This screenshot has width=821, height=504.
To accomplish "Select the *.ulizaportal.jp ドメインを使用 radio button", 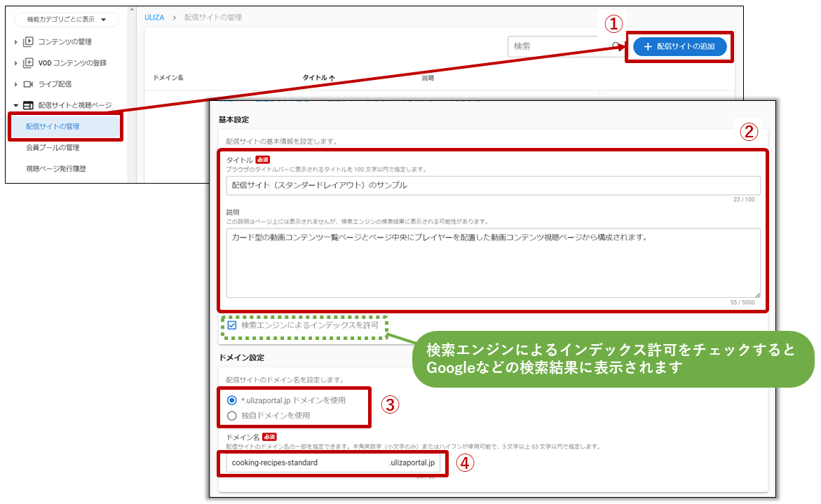I will pos(232,400).
